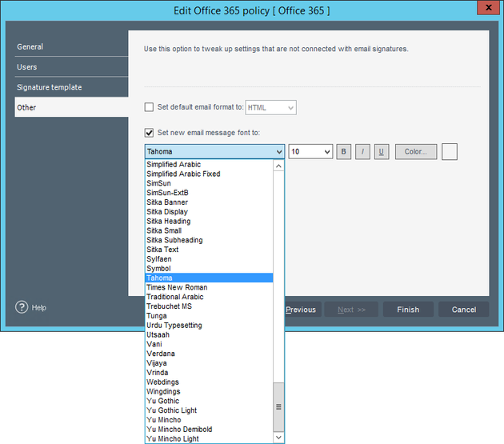Viewport: 504px width, 444px height.
Task: Choose Symbol in the font list
Action: coord(209,269)
